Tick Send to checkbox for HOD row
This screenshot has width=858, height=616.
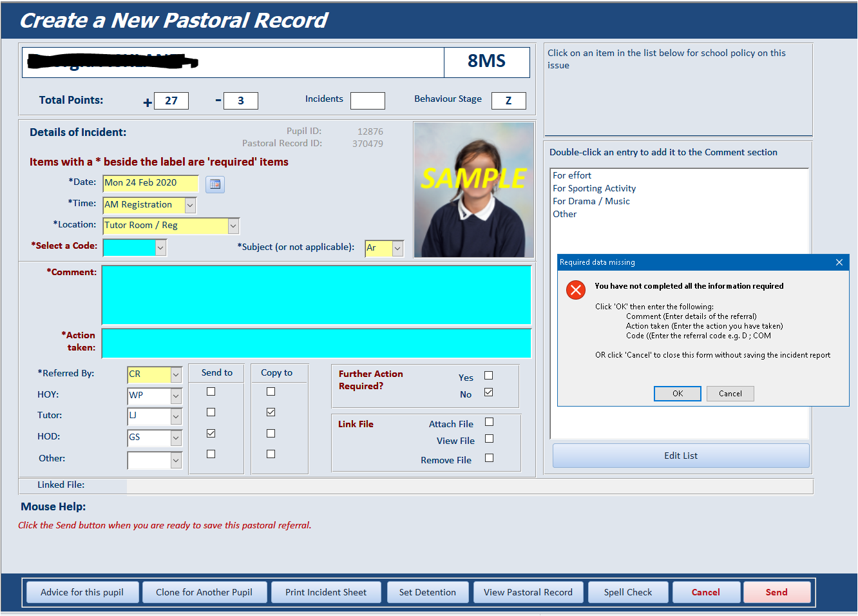(211, 454)
